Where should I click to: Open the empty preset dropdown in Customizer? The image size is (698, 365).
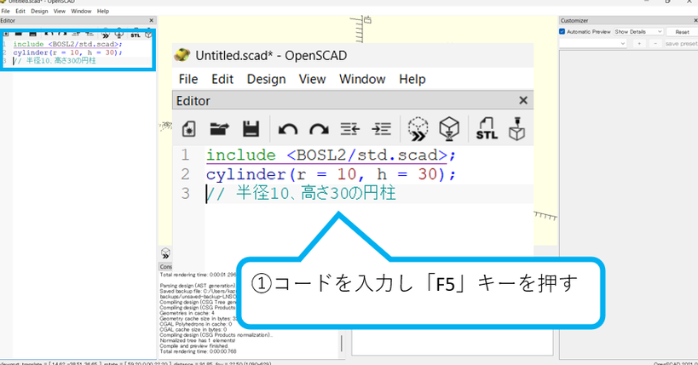pos(593,44)
